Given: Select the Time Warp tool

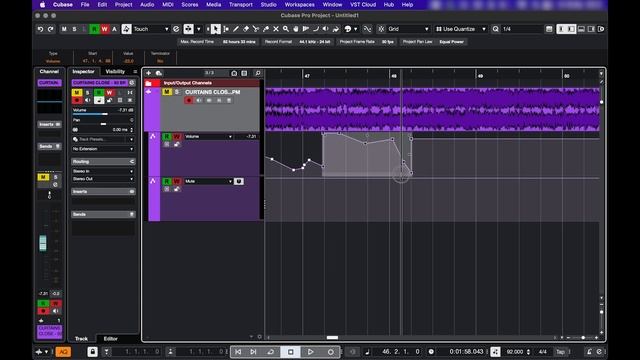Looking at the screenshot, I should 306,29.
